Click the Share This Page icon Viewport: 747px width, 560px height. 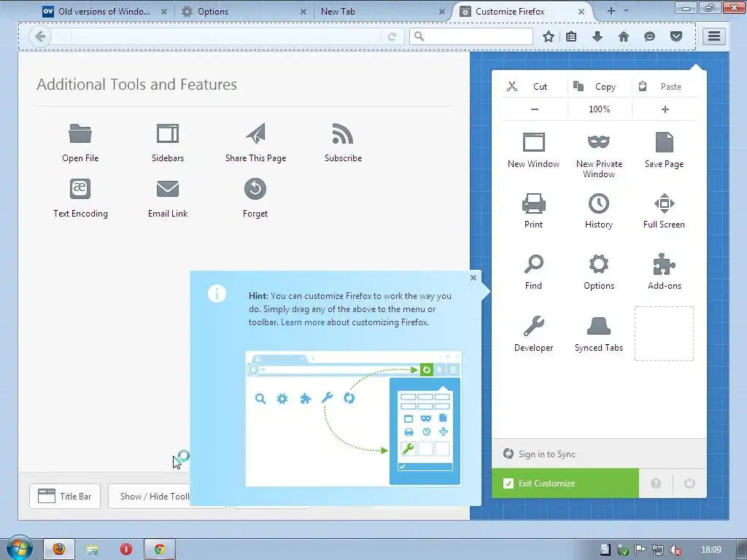tap(255, 133)
